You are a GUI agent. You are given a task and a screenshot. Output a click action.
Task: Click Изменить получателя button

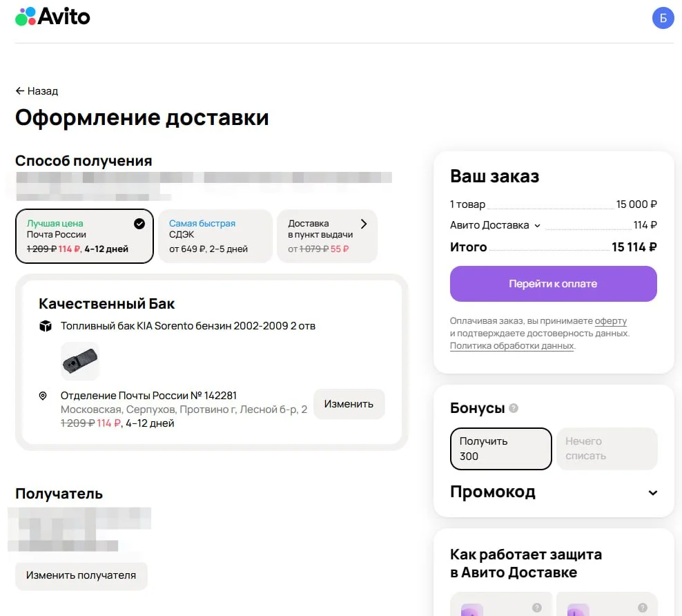81,575
